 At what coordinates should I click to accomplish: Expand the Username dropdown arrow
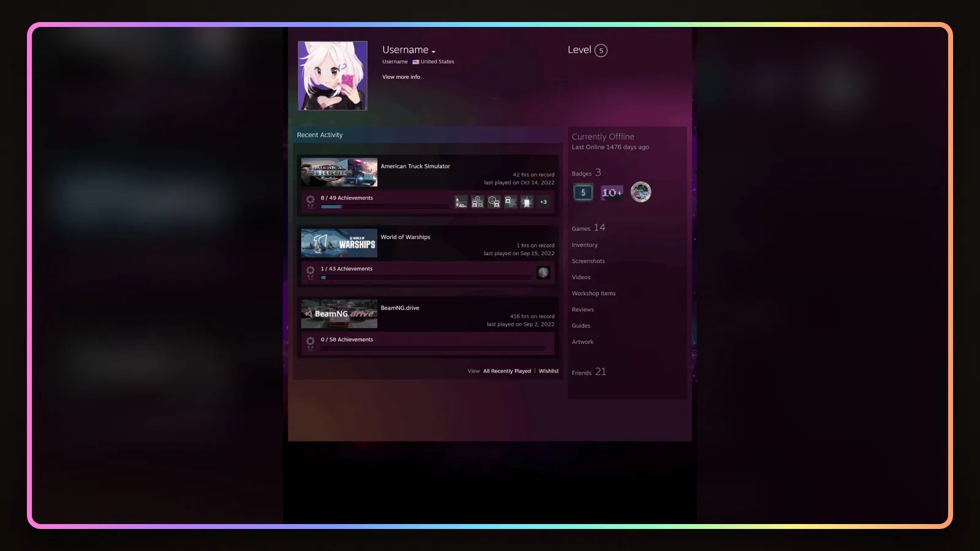pos(433,51)
